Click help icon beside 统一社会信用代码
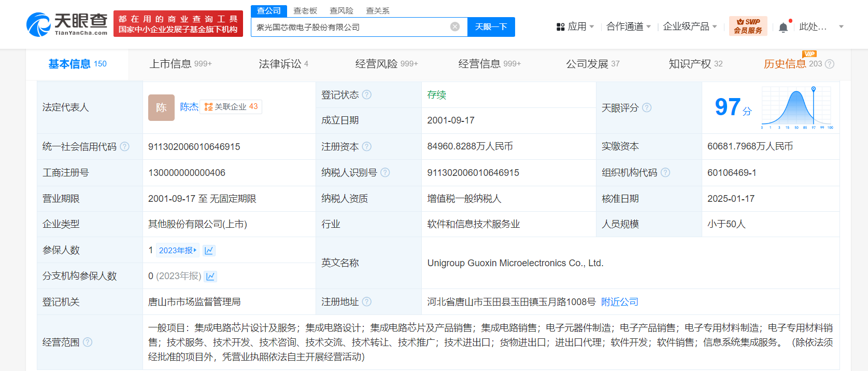Image resolution: width=868 pixels, height=371 pixels. [x=125, y=147]
